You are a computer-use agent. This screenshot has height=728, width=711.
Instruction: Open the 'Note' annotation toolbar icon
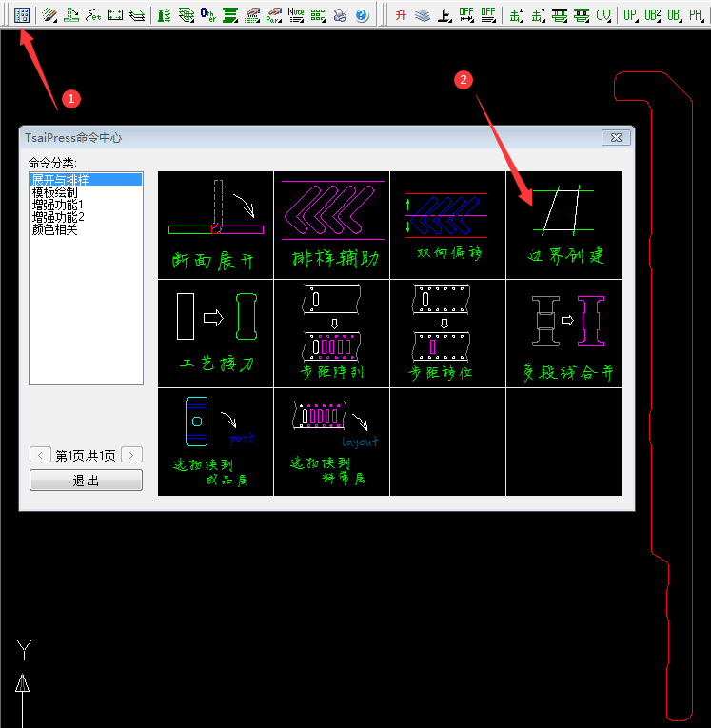(x=296, y=15)
